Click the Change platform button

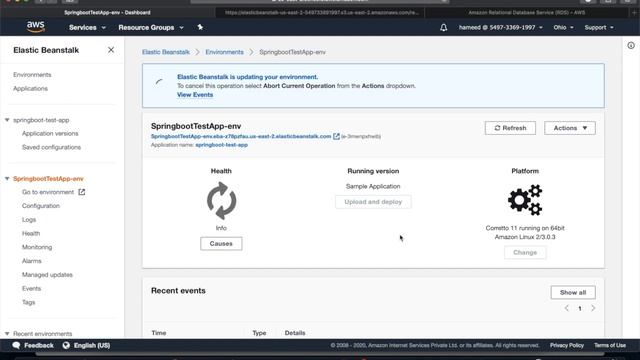[x=525, y=253]
